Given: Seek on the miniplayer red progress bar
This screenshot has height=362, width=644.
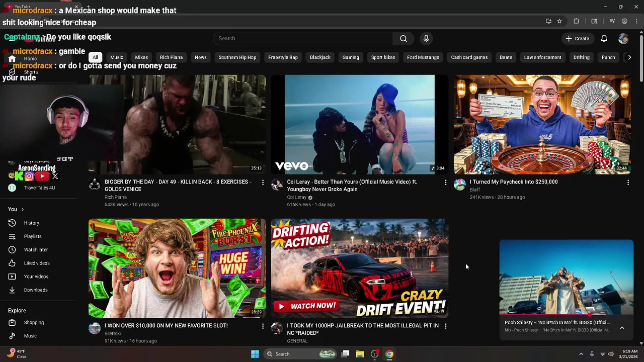Looking at the screenshot, I should 567,315.
